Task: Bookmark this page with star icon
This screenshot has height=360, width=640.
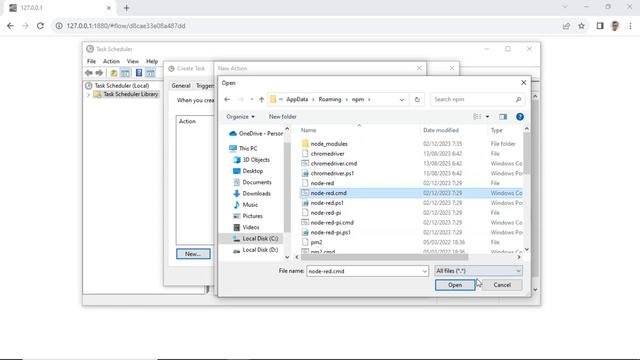Action: pos(581,26)
